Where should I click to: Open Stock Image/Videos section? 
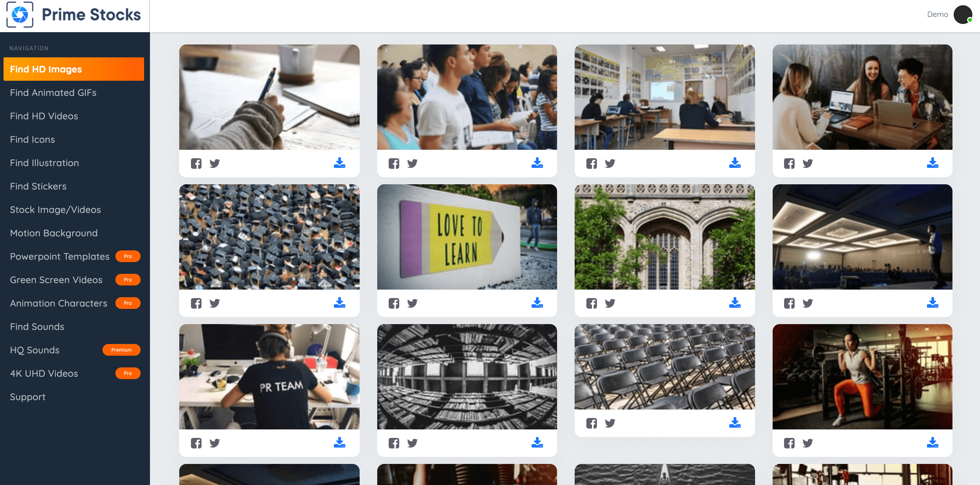point(55,209)
